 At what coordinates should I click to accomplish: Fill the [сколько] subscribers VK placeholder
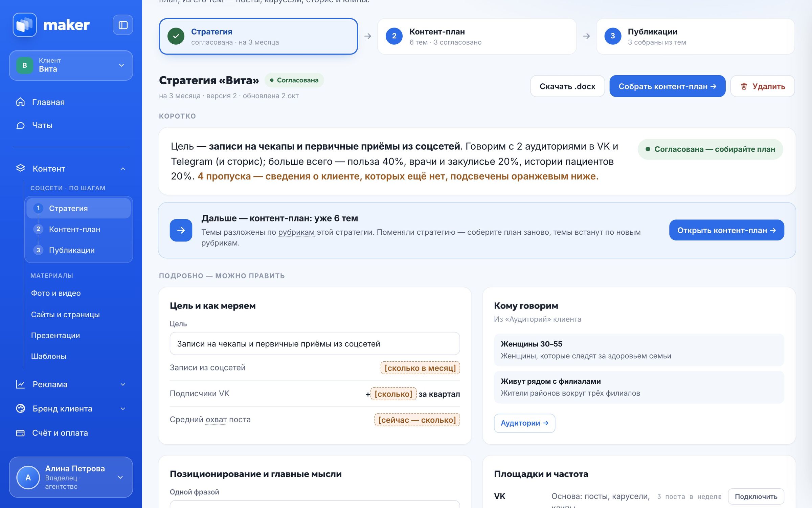(393, 394)
